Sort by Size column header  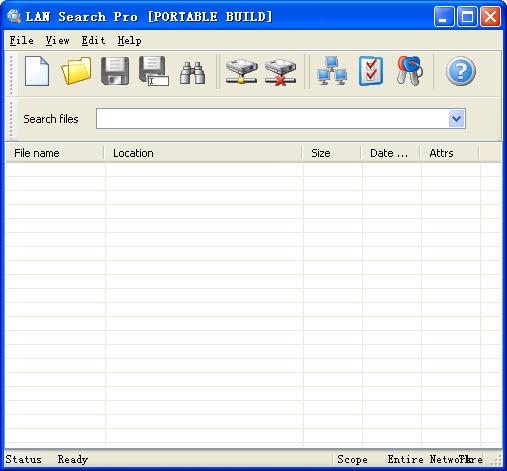332,153
